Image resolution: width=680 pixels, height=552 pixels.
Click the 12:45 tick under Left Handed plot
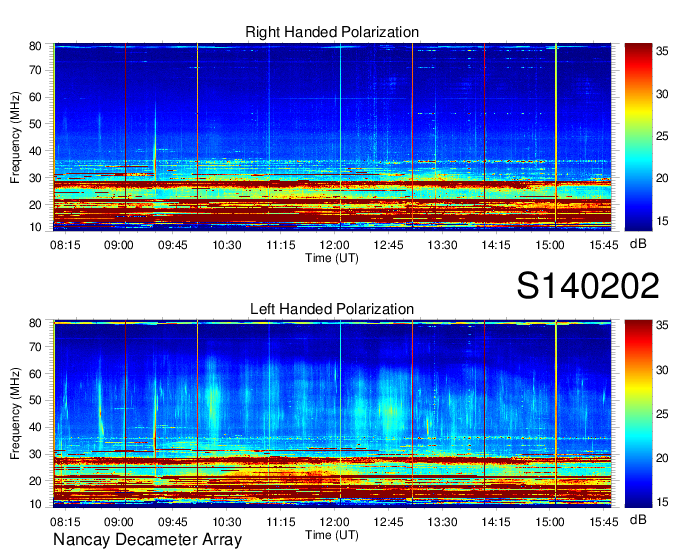(388, 522)
